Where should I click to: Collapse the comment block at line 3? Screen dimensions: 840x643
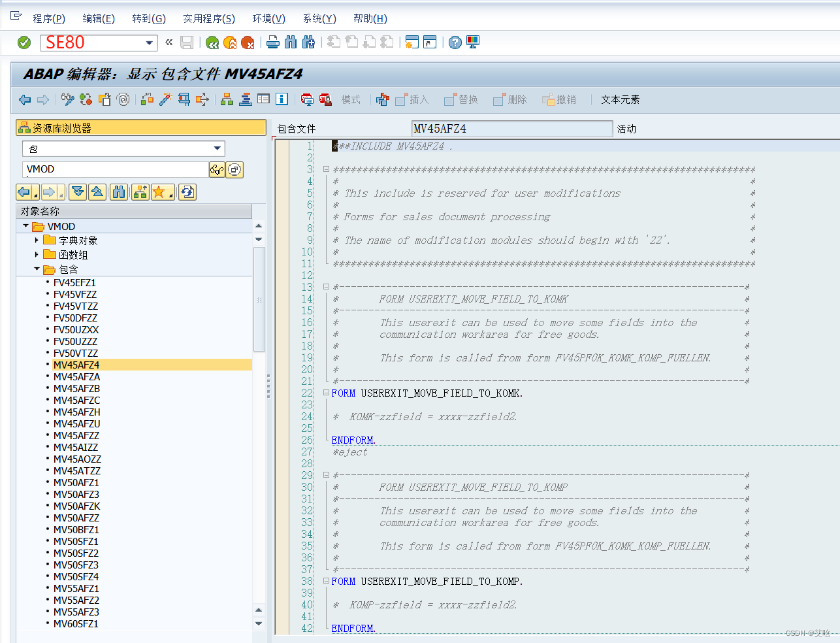point(325,170)
